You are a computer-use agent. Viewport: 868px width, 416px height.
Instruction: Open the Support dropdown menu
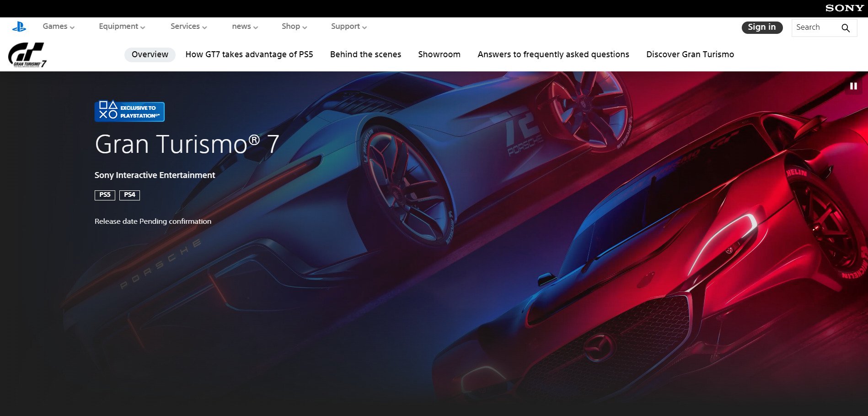pyautogui.click(x=349, y=27)
